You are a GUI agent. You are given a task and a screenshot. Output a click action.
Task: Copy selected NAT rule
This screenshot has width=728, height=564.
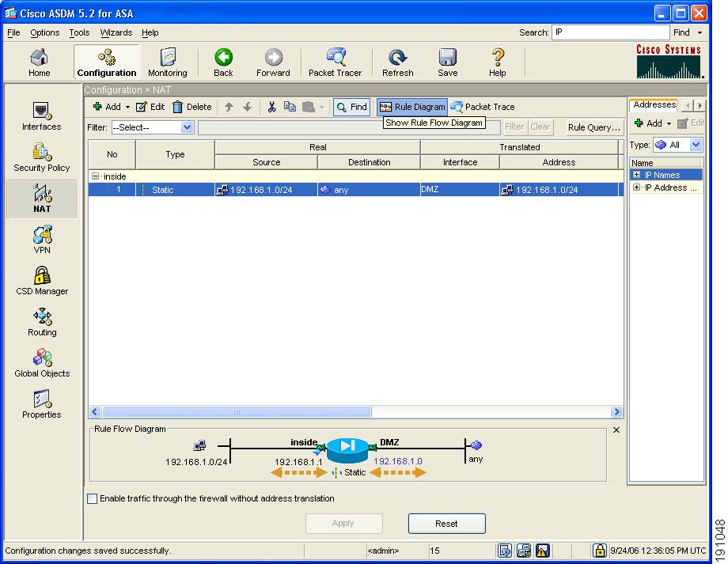[x=290, y=107]
